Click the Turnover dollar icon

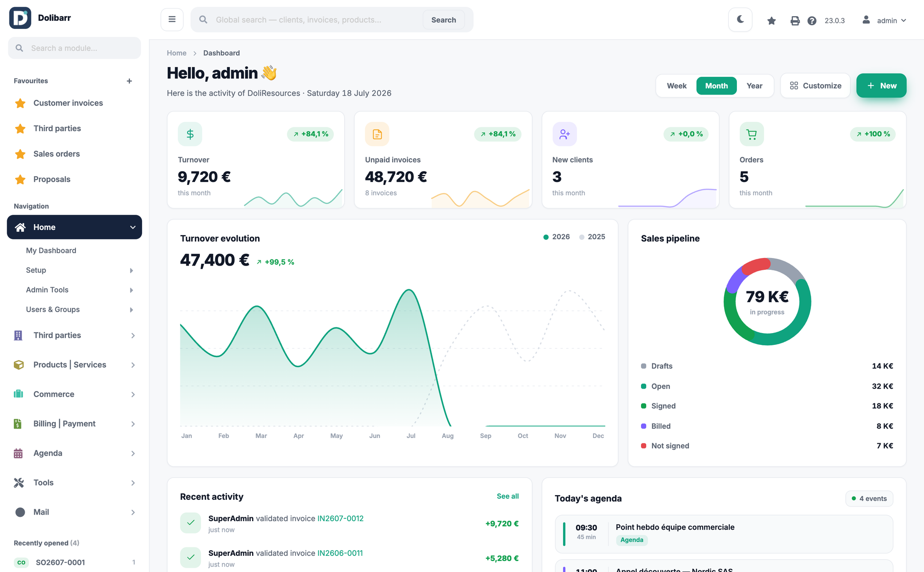click(190, 134)
